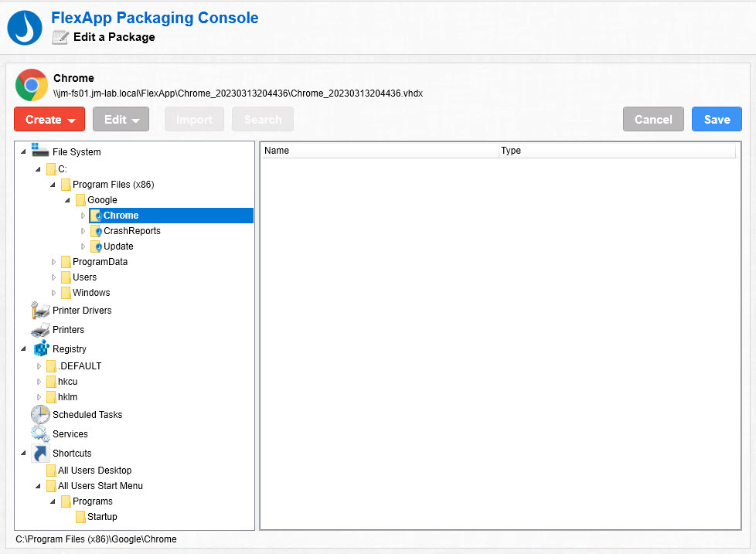Click the File System drive icon
The image size is (756, 554).
coord(40,151)
